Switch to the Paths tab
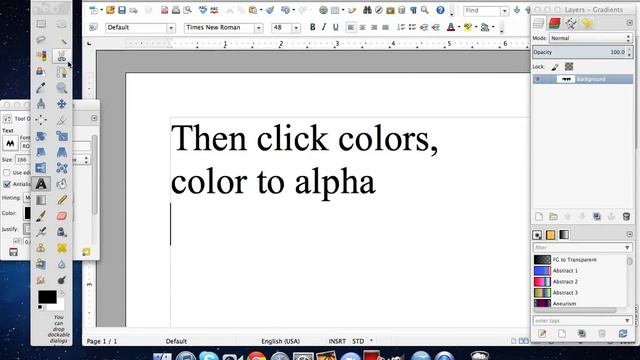This screenshot has width=640, height=360. [x=571, y=23]
